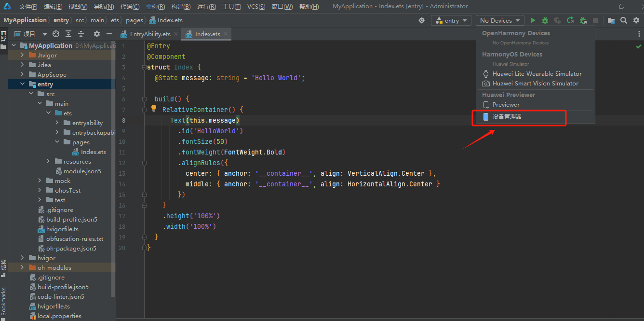Collapse all items in project tree

[81, 34]
